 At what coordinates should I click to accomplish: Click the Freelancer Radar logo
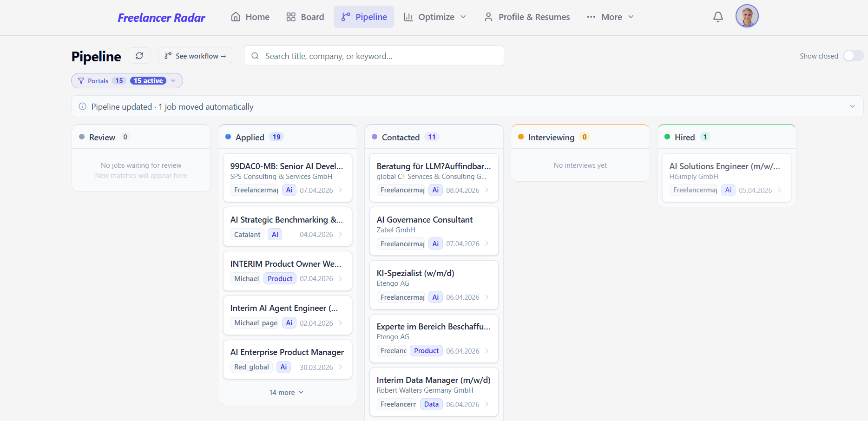click(161, 18)
